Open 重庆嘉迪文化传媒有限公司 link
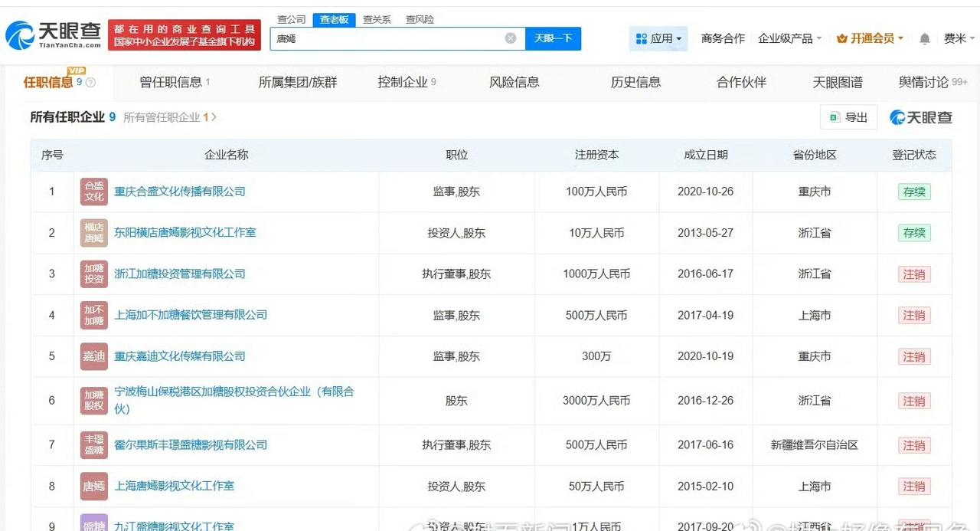The width and height of the screenshot is (980, 531). 180,356
